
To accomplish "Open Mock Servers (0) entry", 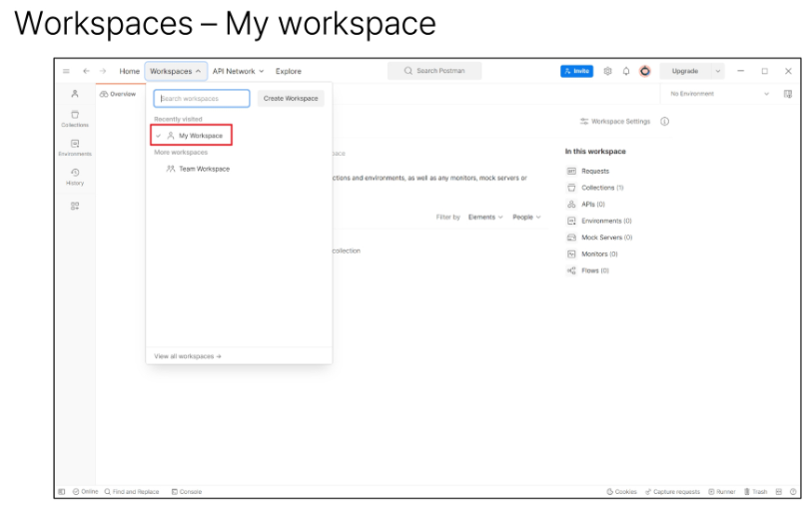I will (599, 237).
